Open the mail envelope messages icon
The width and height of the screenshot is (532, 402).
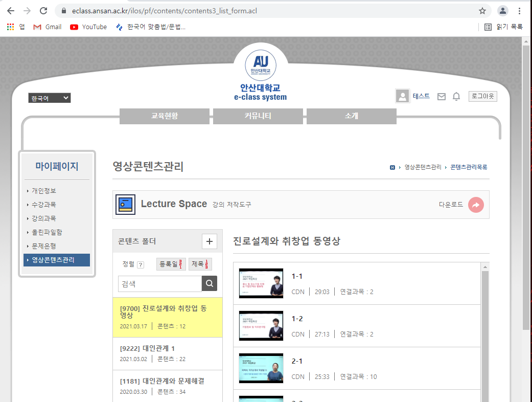pos(441,97)
